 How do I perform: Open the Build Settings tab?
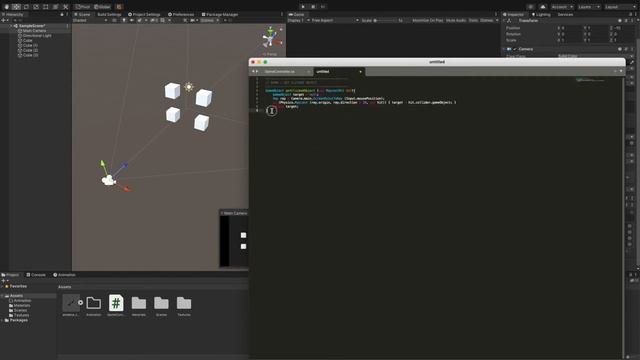point(109,14)
